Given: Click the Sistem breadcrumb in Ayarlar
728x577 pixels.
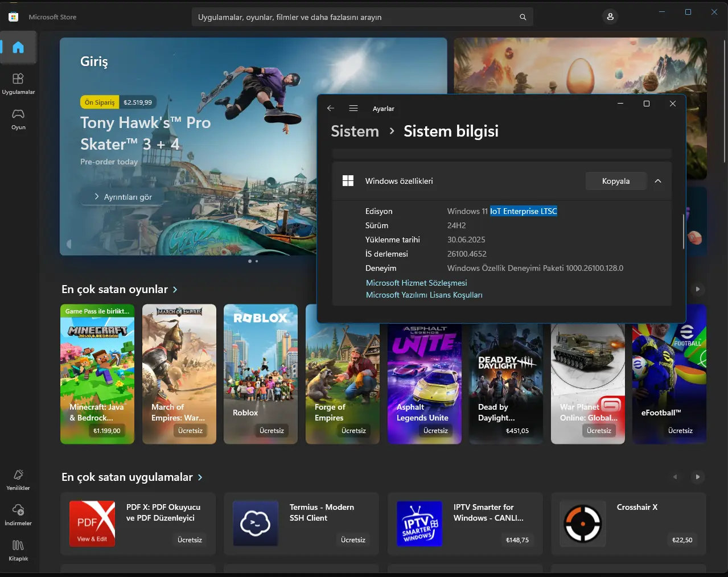Looking at the screenshot, I should coord(355,131).
